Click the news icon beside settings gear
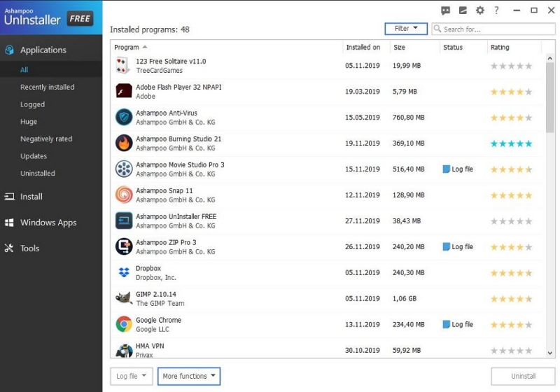The width and height of the screenshot is (560, 392). pos(463,10)
